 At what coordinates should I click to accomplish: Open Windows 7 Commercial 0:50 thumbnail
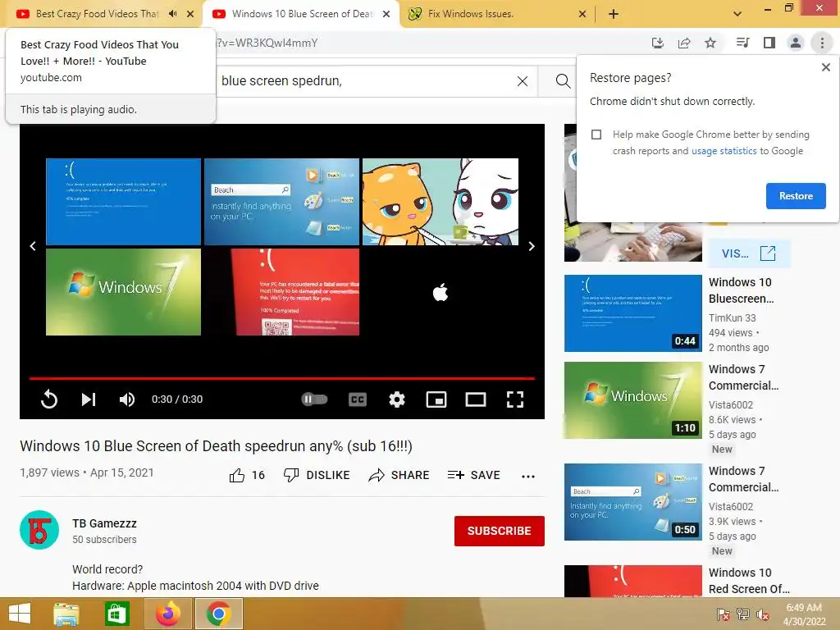pos(633,502)
